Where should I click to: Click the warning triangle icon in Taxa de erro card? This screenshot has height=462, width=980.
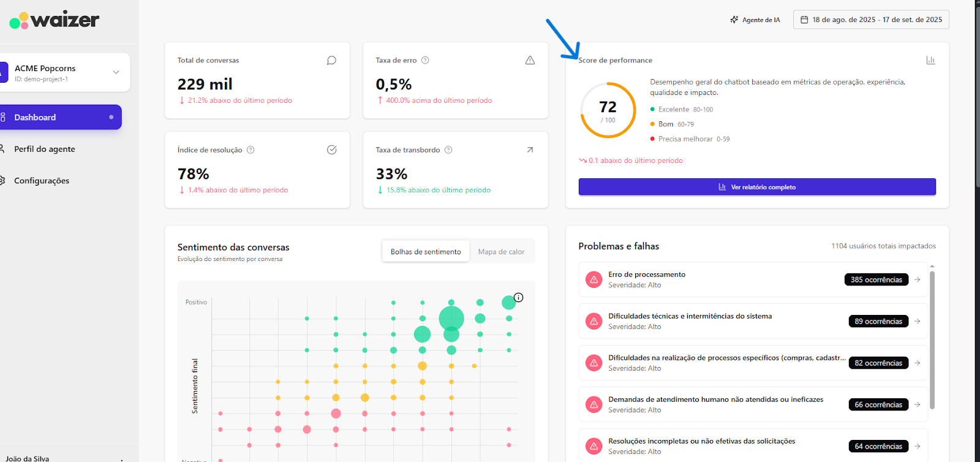pos(530,60)
